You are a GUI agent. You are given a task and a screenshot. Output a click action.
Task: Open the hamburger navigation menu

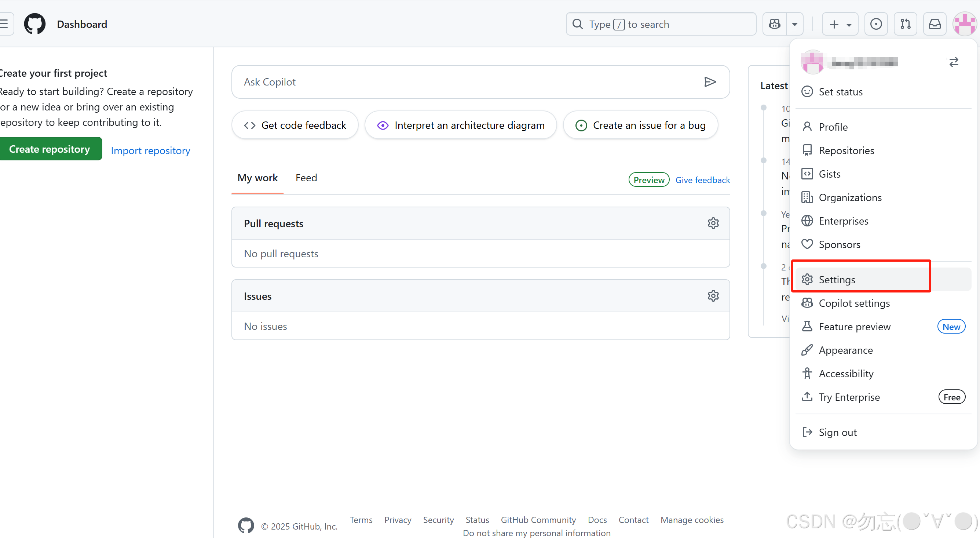tap(4, 23)
